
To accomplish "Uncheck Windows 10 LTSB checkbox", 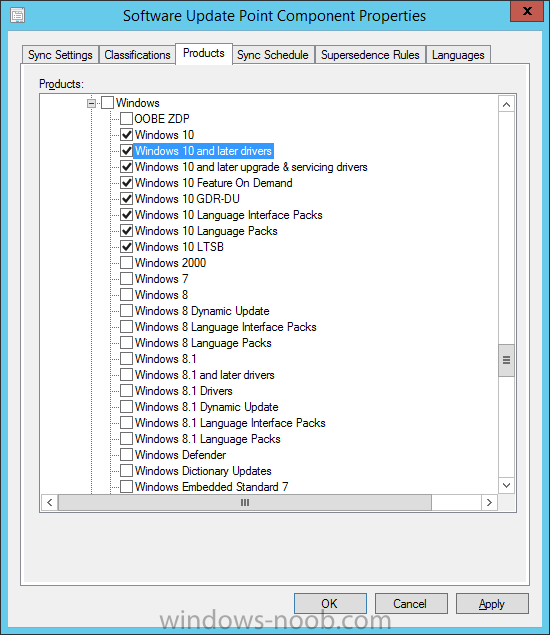I will click(126, 247).
